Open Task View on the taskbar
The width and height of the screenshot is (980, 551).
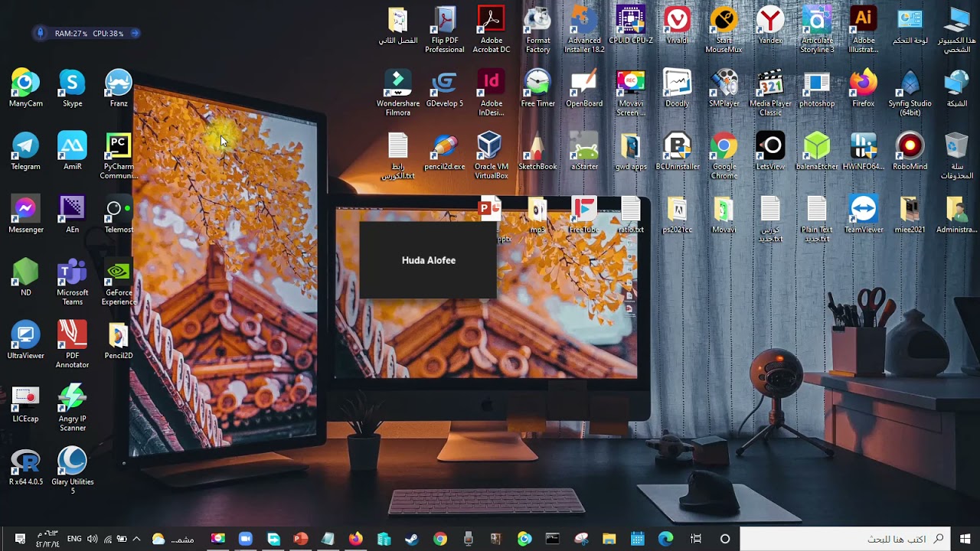point(696,539)
